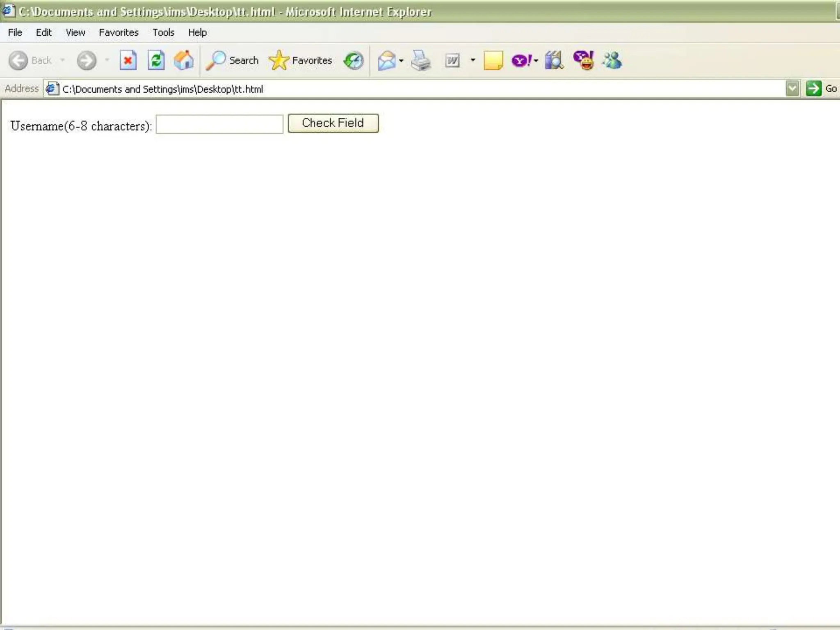Click the Username text field
Screen dimensions: 840x630
219,124
